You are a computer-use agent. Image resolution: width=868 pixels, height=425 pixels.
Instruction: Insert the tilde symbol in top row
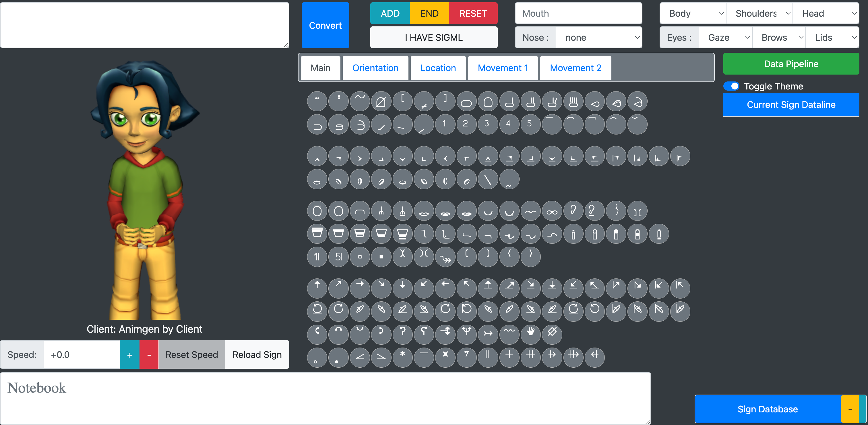click(360, 101)
